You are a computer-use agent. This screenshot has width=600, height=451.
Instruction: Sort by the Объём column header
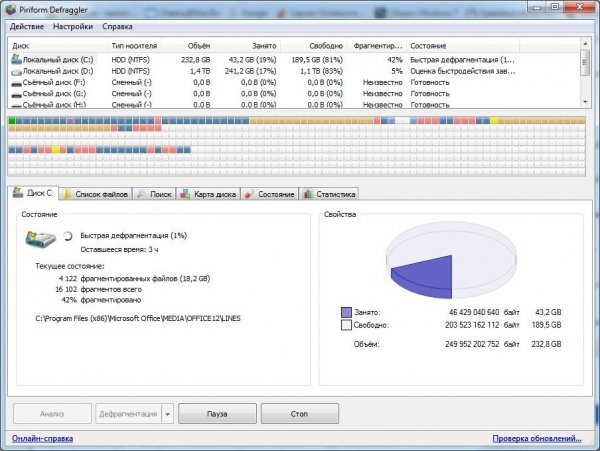point(186,46)
